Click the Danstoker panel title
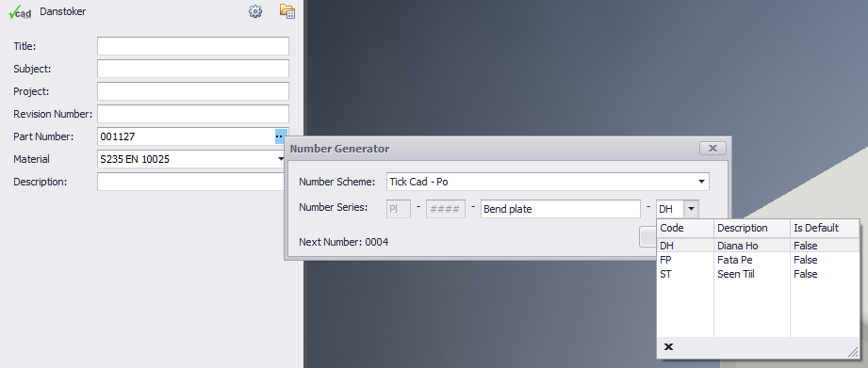This screenshot has height=368, width=868. pos(62,11)
